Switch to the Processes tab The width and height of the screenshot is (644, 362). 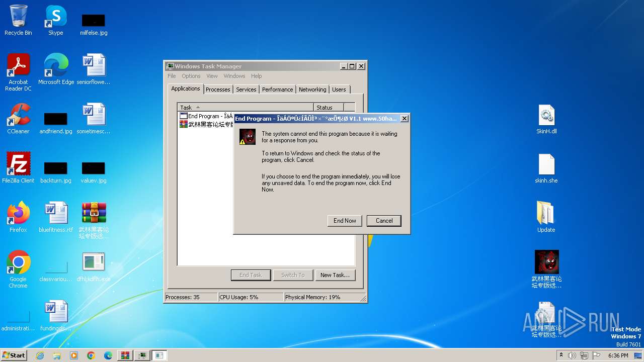coord(218,89)
